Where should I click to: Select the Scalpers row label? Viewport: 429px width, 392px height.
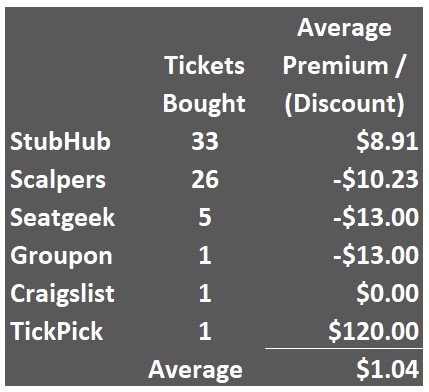click(x=58, y=180)
